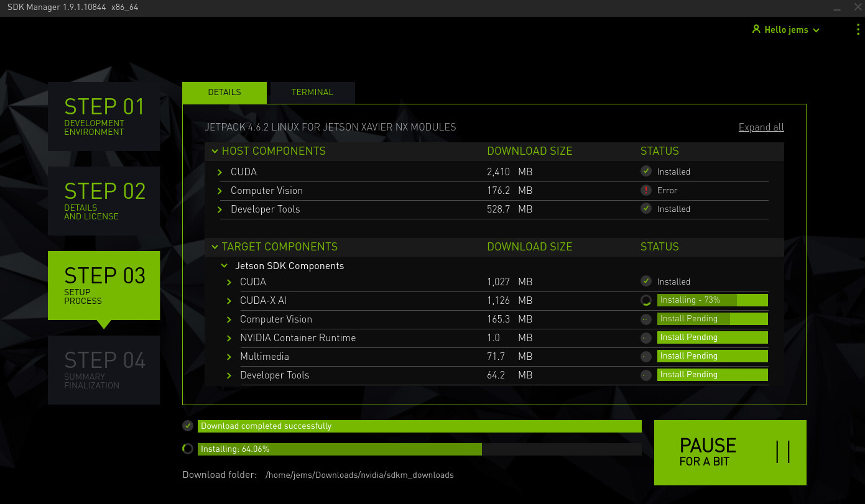The height and width of the screenshot is (504, 865).
Task: Click the 1.0 MB download size
Action: click(x=509, y=338)
